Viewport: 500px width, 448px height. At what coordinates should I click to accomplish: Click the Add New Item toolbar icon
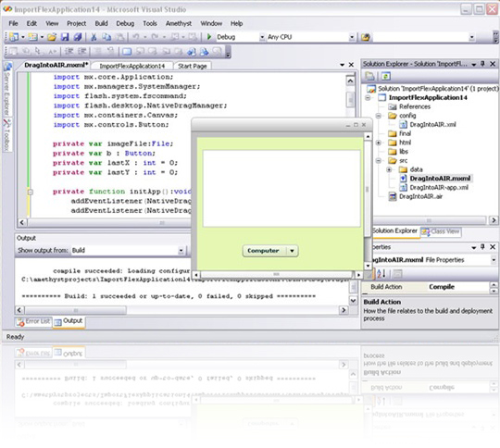32,37
